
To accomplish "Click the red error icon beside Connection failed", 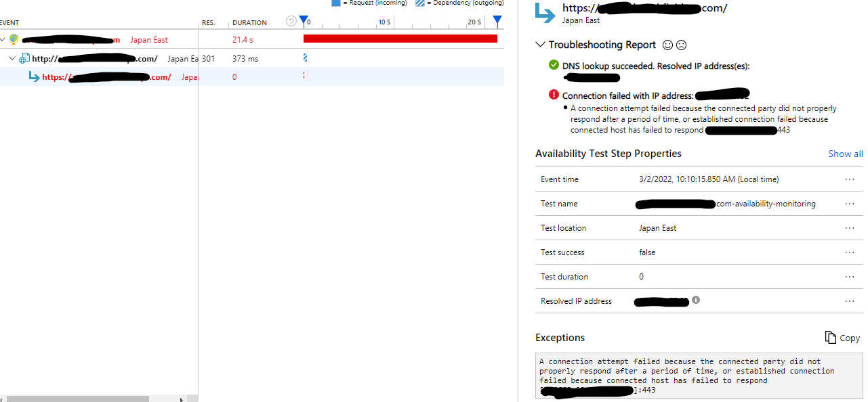I will 554,95.
